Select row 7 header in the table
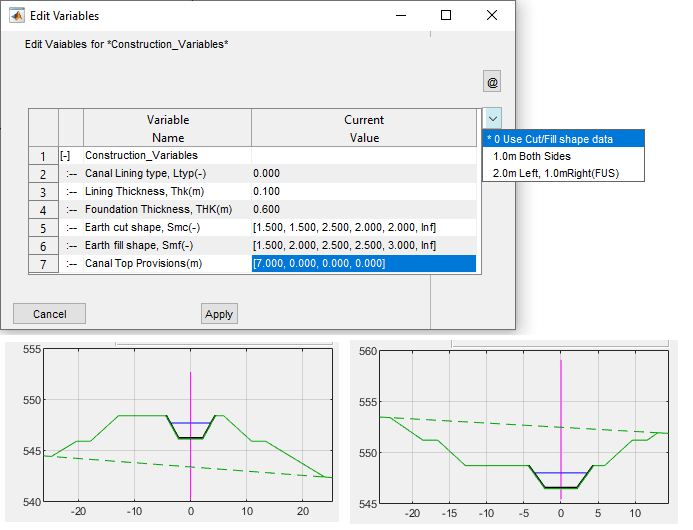The image size is (693, 530). (43, 264)
